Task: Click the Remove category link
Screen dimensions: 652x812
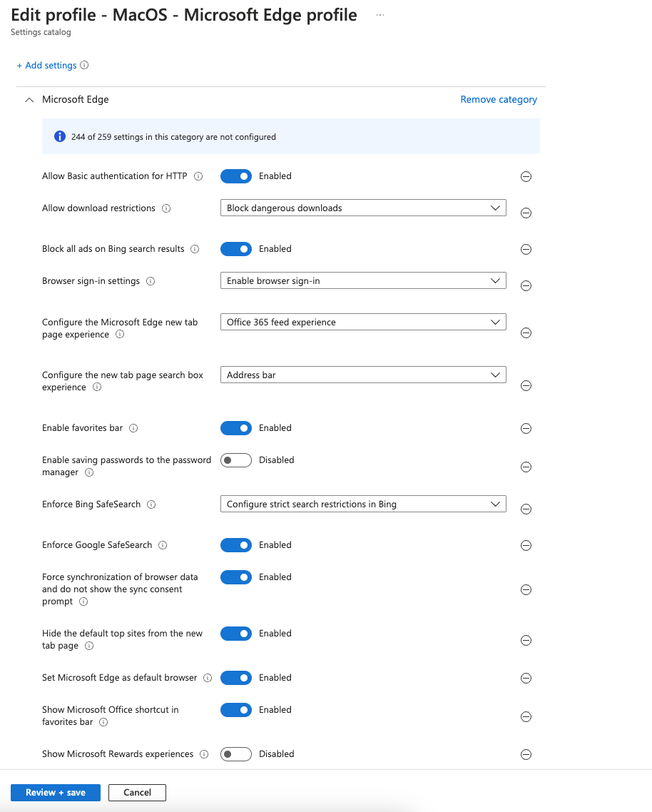Action: [499, 99]
